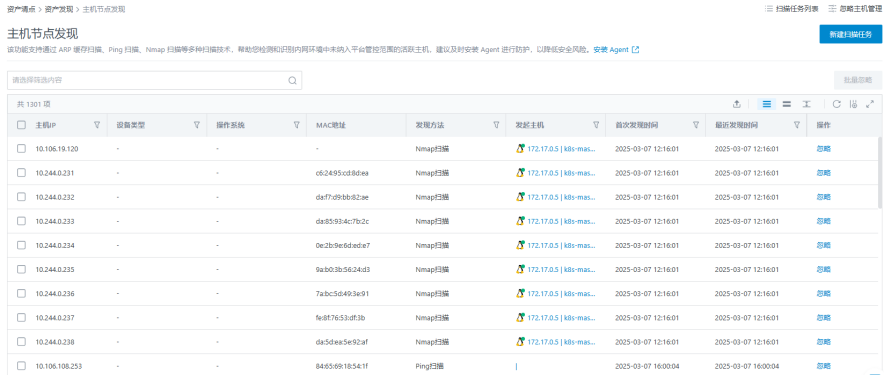Click the 共 1301 项 total count text
This screenshot has height=375, width=884.
tap(34, 104)
